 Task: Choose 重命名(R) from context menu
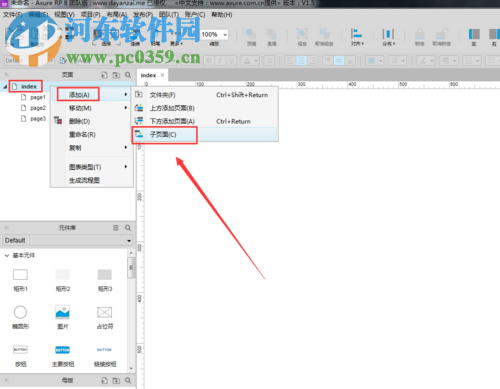click(92, 135)
